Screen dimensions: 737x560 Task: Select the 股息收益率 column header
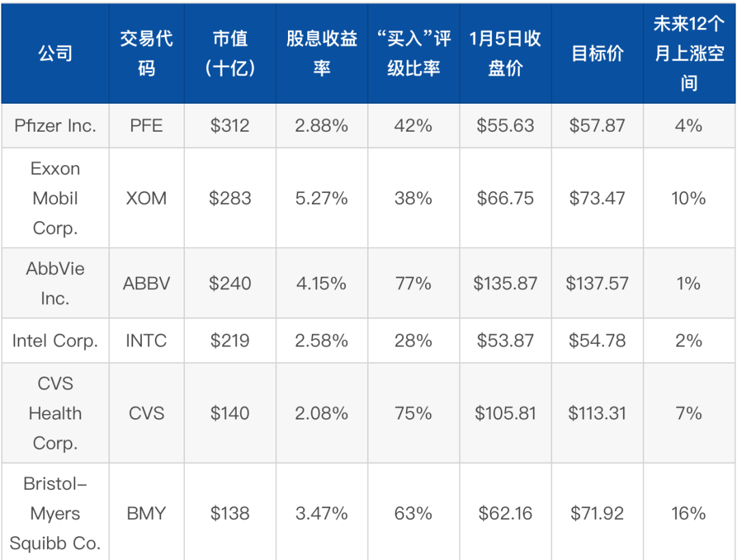[x=321, y=53]
